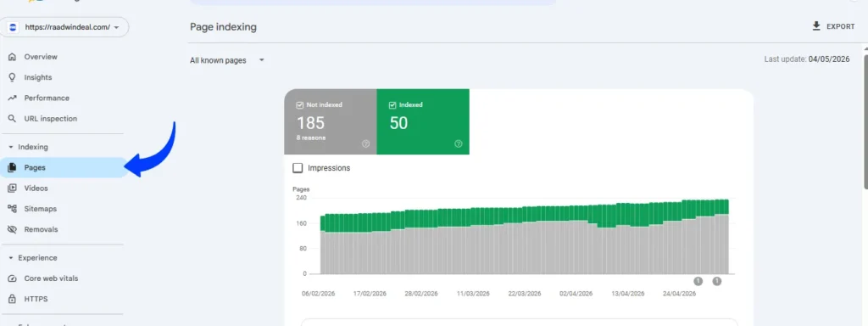Click the Insights lightbulb icon
The width and height of the screenshot is (868, 326).
[x=12, y=77]
